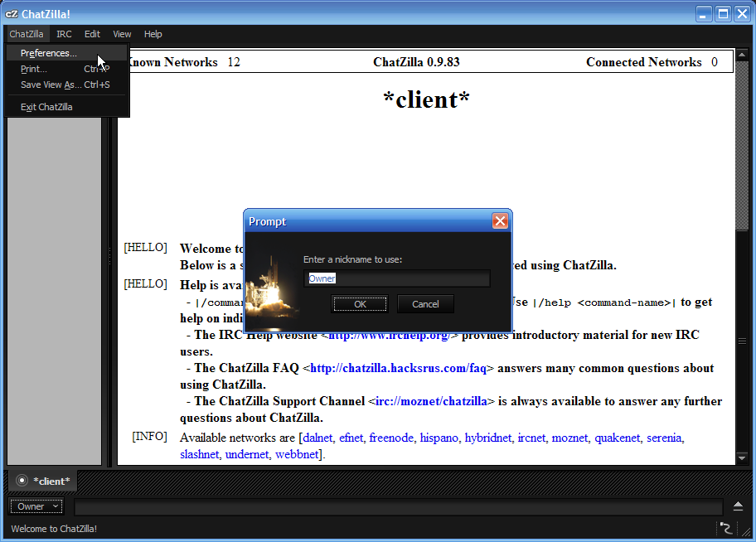Open the ChatZilla menu
756x542 pixels.
coord(27,34)
